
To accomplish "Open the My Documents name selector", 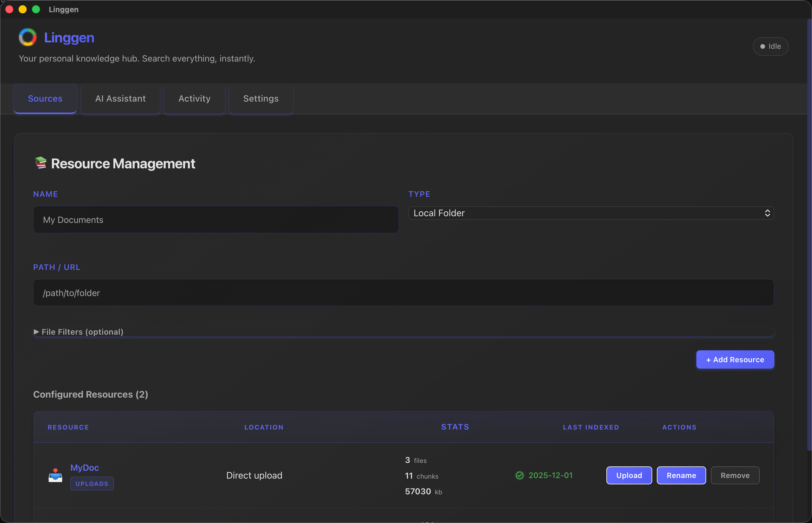I will pyautogui.click(x=215, y=219).
